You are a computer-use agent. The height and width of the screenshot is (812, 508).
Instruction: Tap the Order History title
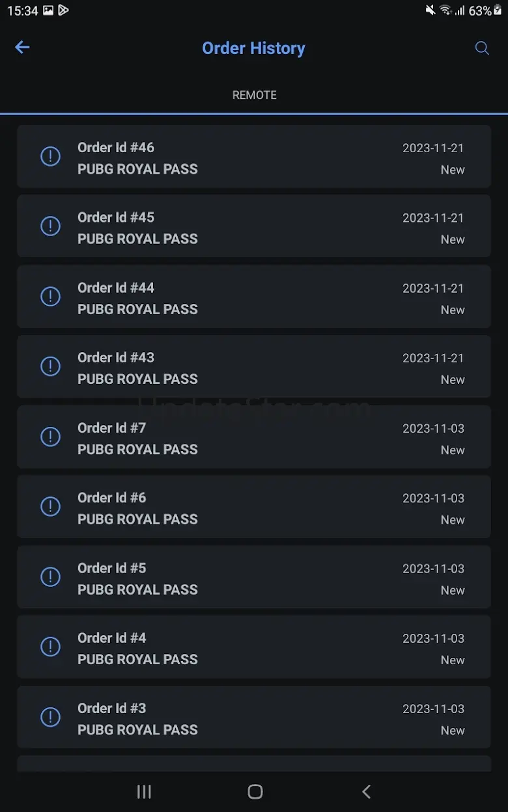click(x=253, y=48)
